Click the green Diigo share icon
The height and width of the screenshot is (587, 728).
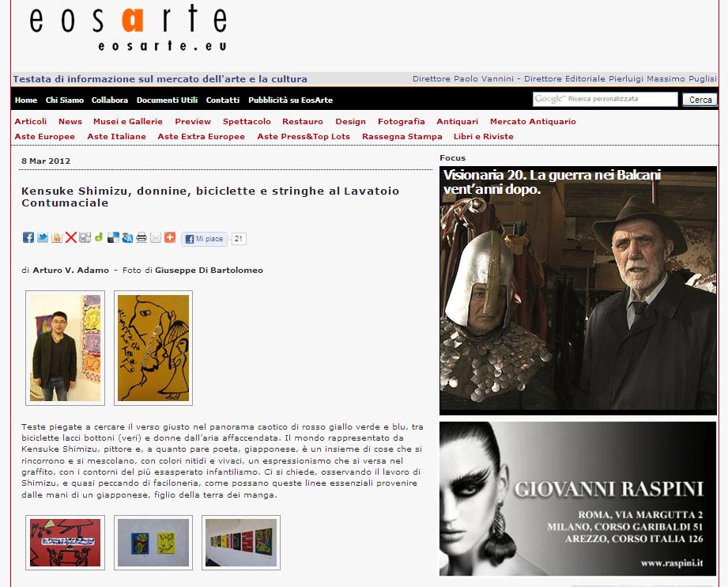coord(99,237)
